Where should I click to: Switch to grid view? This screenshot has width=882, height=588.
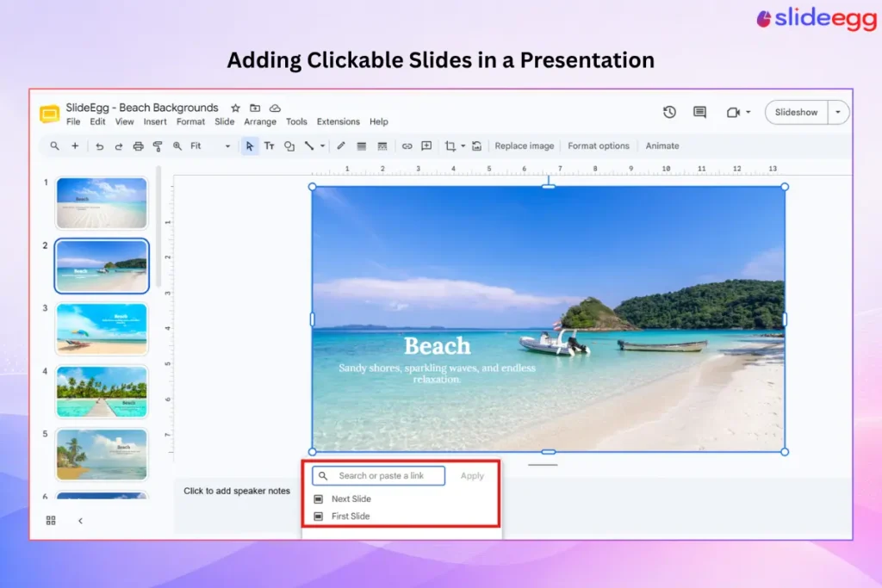point(51,521)
